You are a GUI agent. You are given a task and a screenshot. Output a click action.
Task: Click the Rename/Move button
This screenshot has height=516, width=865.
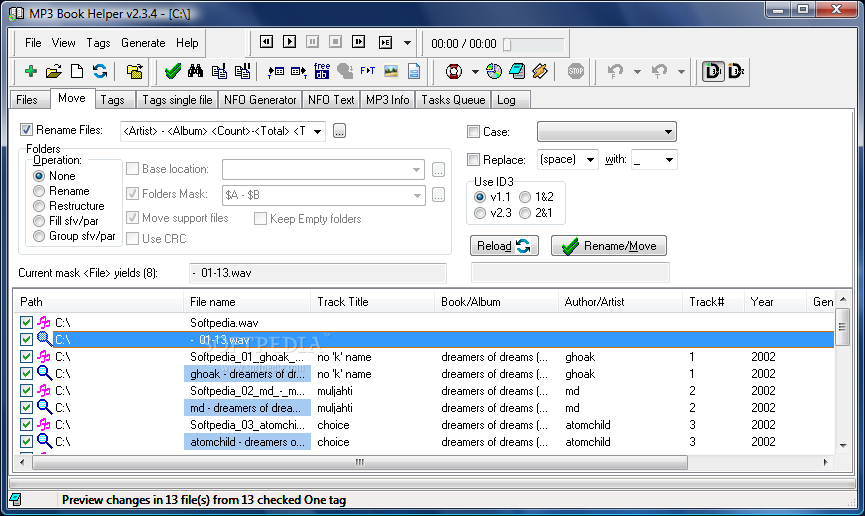pos(608,246)
